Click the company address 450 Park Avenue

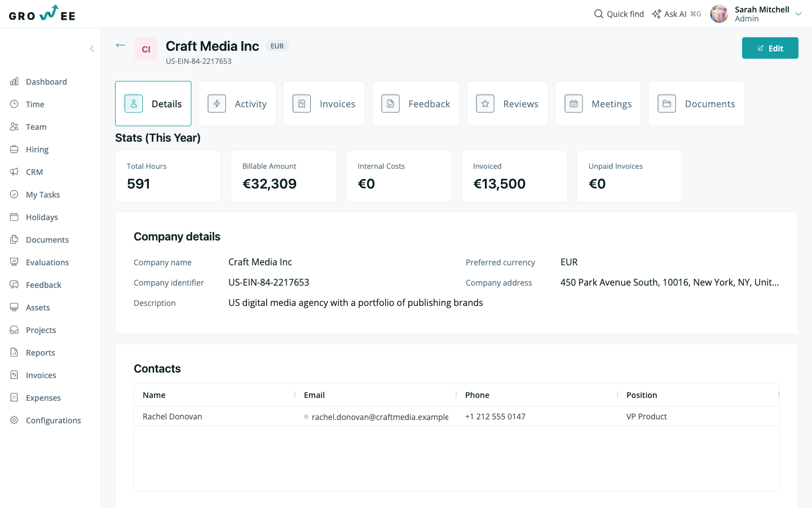[669, 282]
